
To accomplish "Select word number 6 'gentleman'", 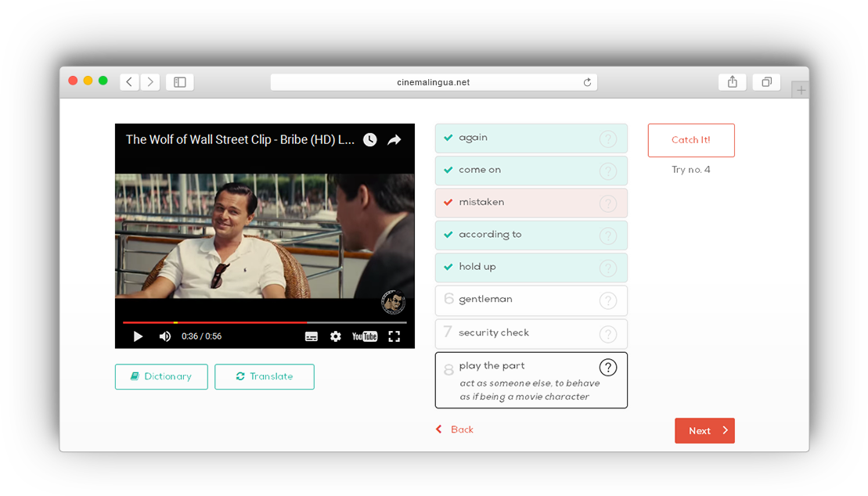I will [531, 300].
